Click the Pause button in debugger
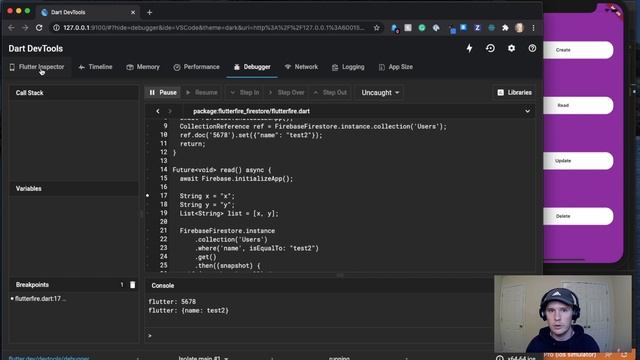Viewport: 640px width, 360px height. coord(163,93)
